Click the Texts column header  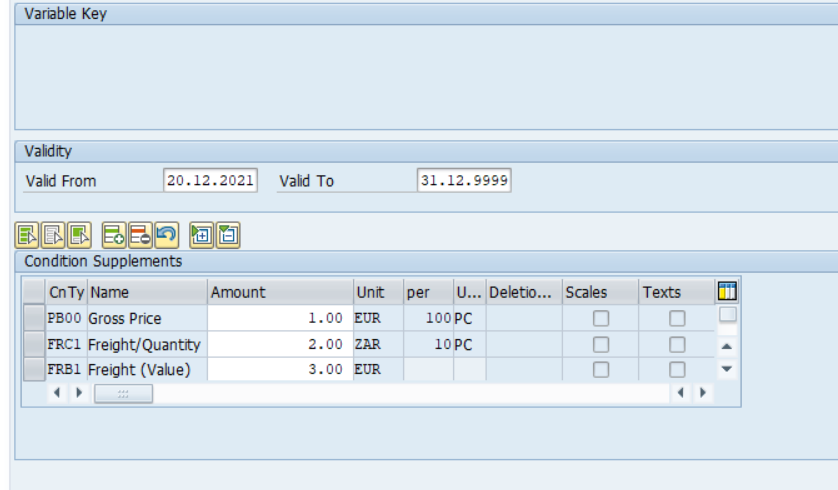(677, 292)
